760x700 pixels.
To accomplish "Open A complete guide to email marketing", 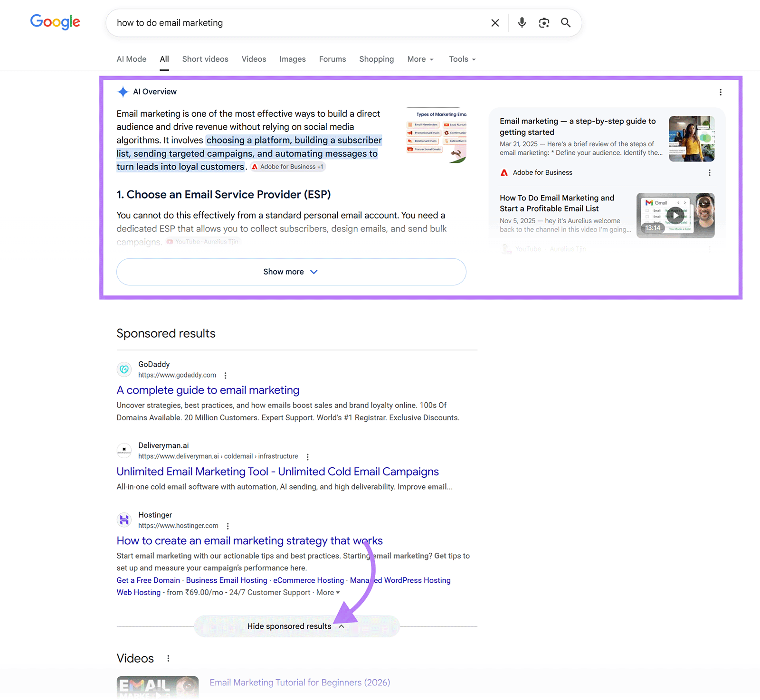I will 208,390.
